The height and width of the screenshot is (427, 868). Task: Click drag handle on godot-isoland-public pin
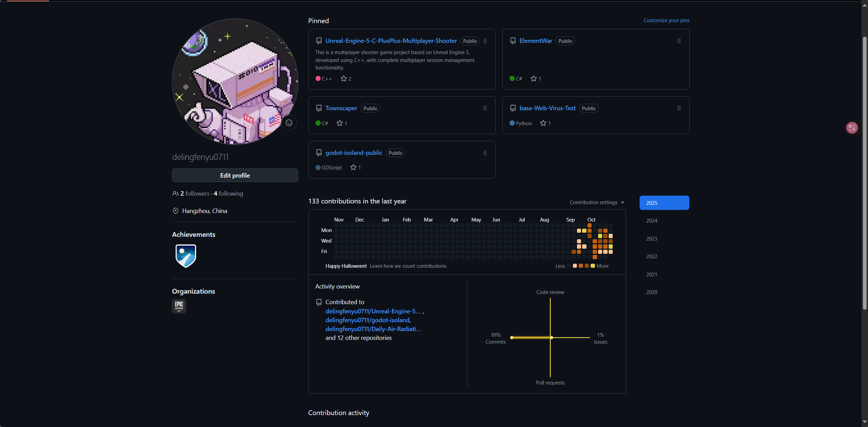point(485,153)
